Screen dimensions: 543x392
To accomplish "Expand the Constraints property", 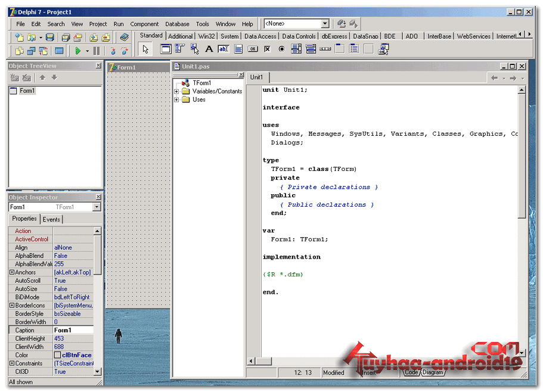I will point(11,363).
